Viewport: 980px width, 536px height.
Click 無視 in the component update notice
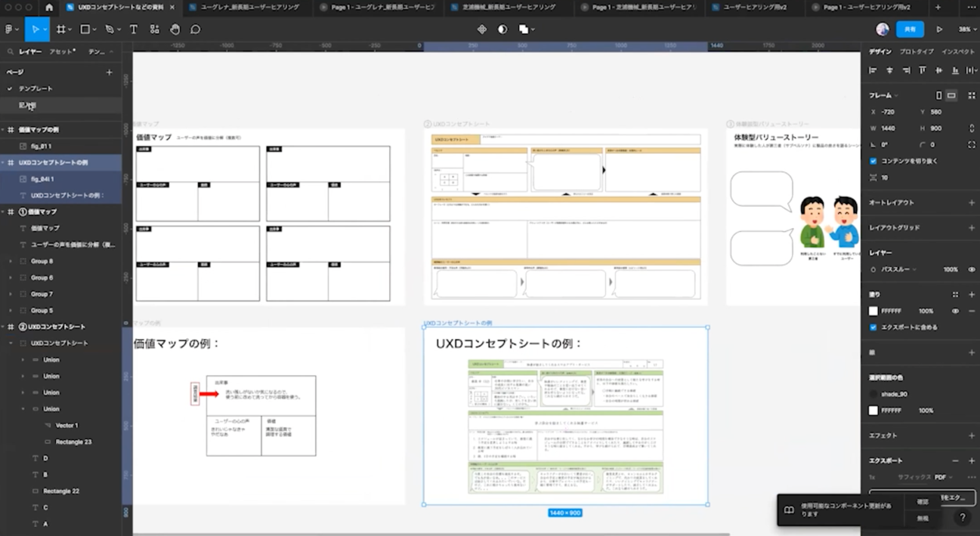click(923, 519)
